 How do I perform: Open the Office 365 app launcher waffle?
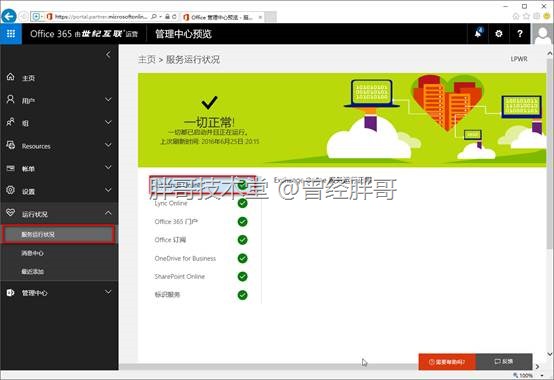(11, 34)
